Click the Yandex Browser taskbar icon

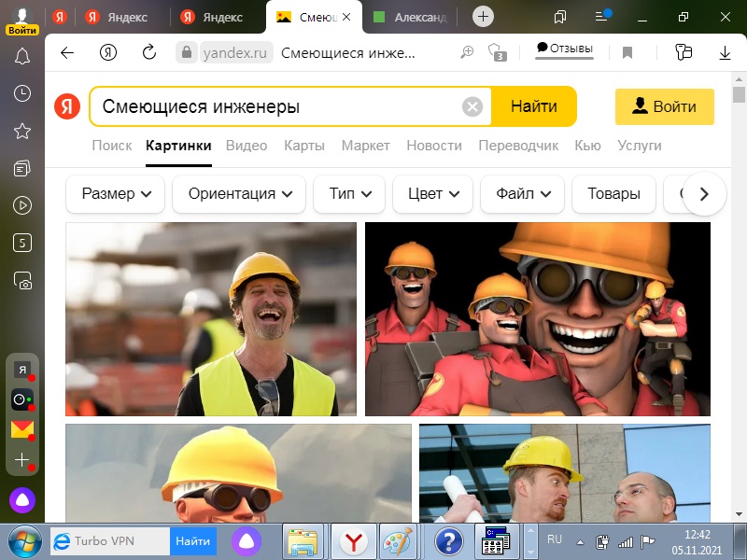[353, 541]
